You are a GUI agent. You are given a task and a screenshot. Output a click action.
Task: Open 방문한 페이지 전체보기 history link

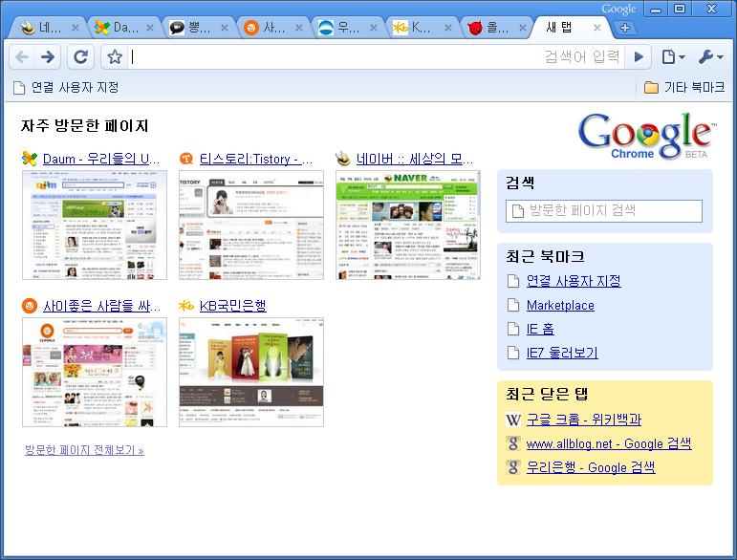pyautogui.click(x=84, y=450)
